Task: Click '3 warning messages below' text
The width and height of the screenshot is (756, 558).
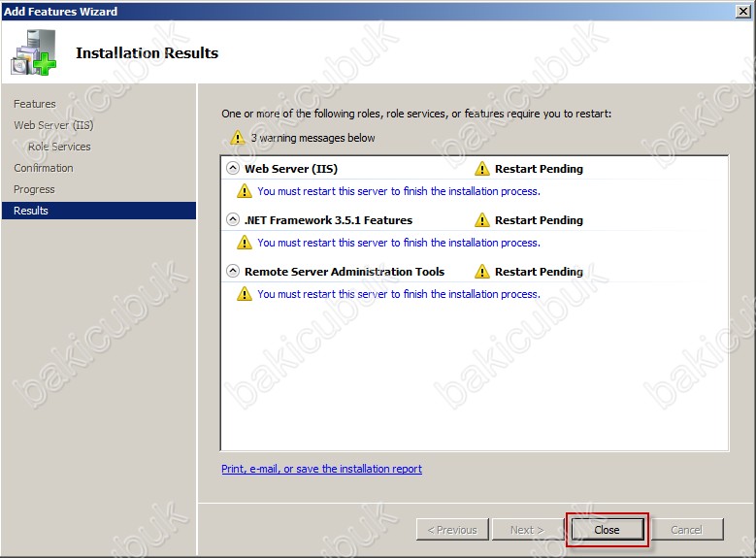Action: click(x=312, y=138)
